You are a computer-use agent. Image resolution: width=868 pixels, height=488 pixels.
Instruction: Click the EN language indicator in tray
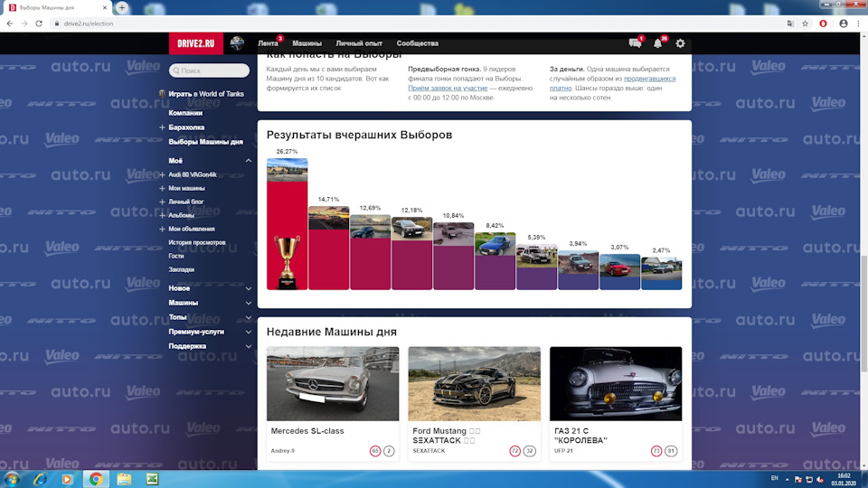[x=775, y=478]
